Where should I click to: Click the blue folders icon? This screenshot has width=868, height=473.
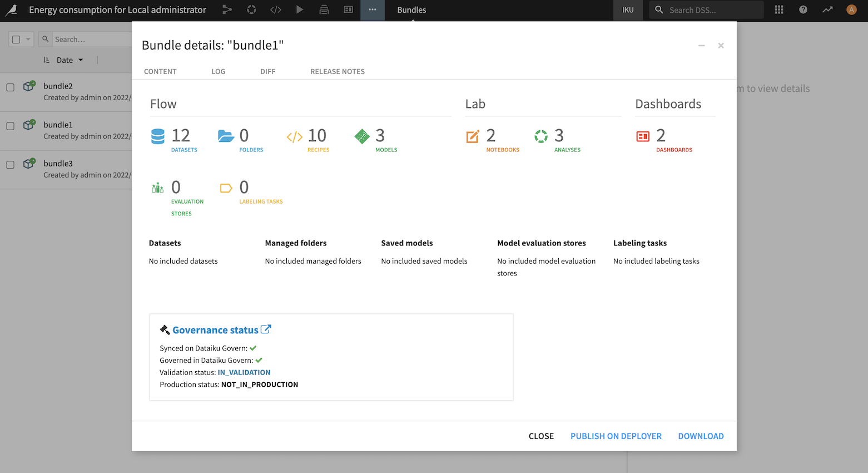(x=226, y=136)
